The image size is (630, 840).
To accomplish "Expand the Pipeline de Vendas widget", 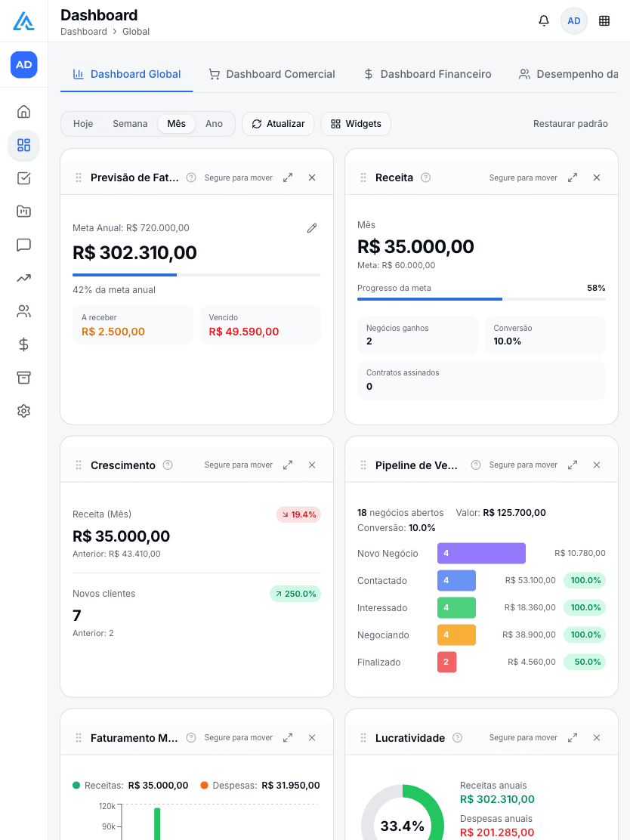I will click(573, 465).
